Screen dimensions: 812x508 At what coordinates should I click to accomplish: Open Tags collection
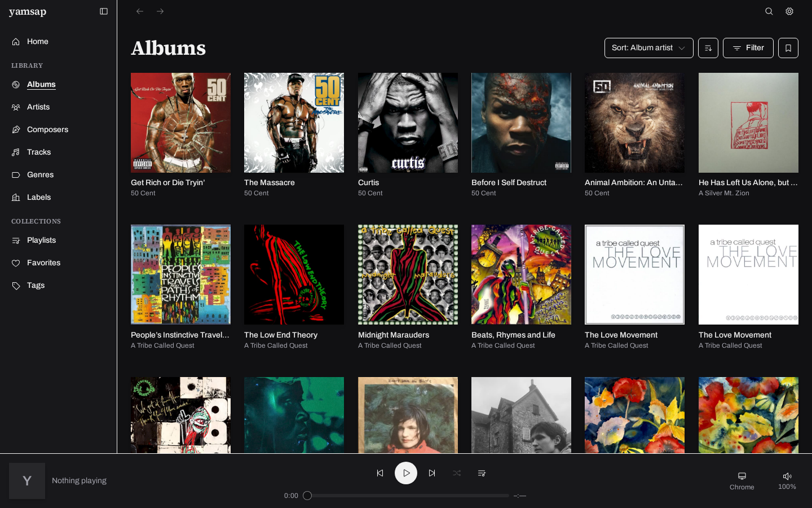59,286
